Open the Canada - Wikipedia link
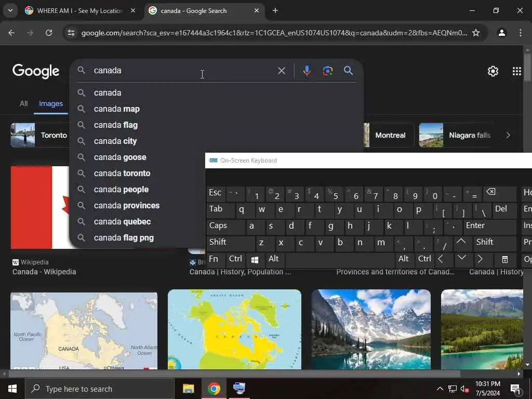The width and height of the screenshot is (532, 399). pyautogui.click(x=44, y=272)
